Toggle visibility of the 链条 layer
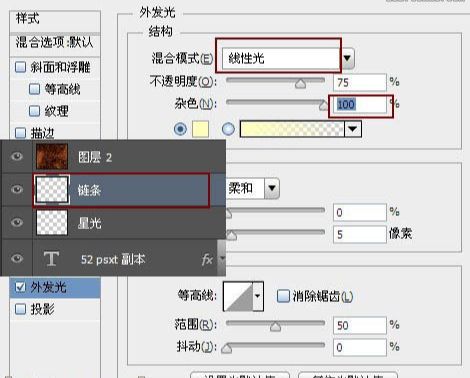This screenshot has height=378, width=470. (x=17, y=189)
